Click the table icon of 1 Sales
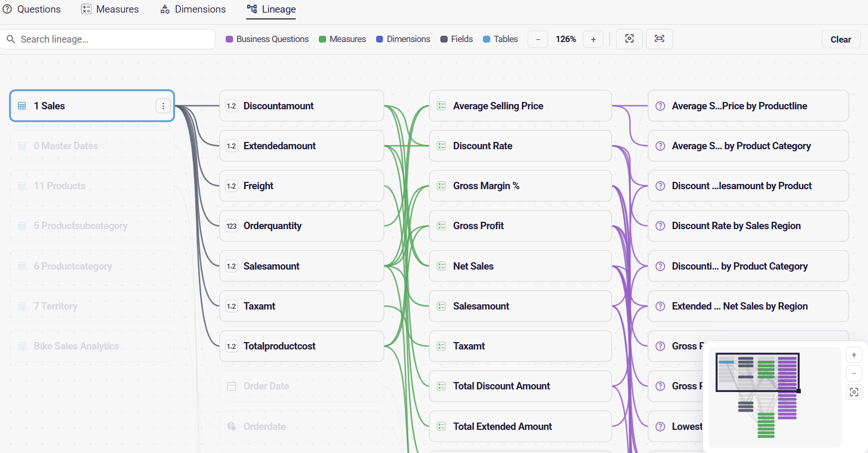Viewport: 868px width, 453px height. pos(22,106)
